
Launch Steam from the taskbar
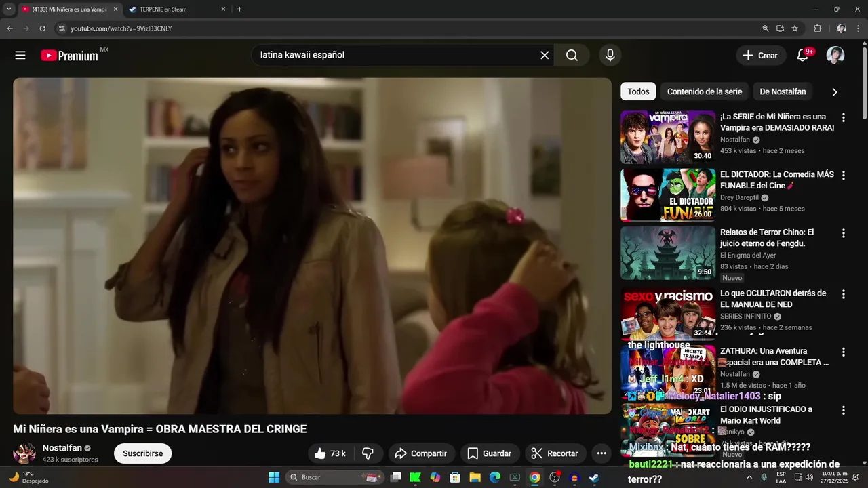[x=594, y=477]
